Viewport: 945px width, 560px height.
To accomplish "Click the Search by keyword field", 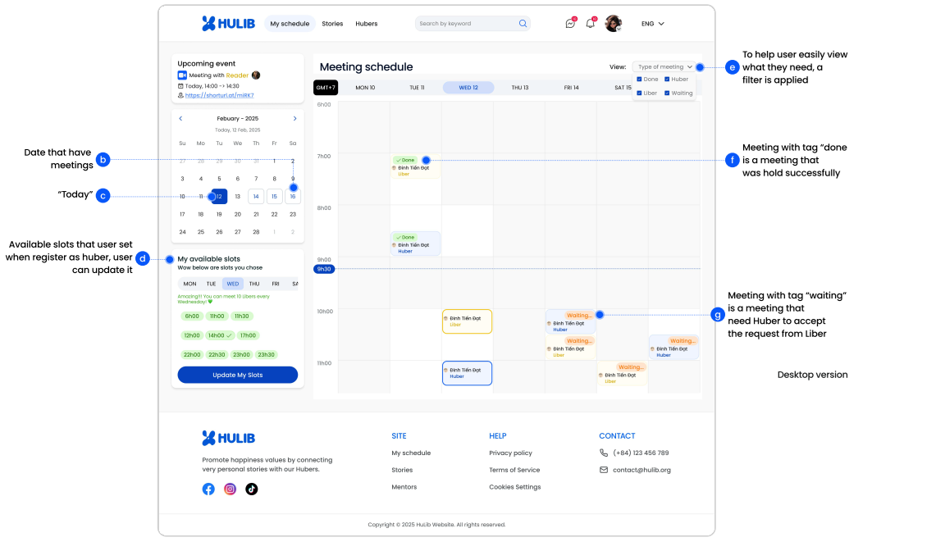I will 466,24.
